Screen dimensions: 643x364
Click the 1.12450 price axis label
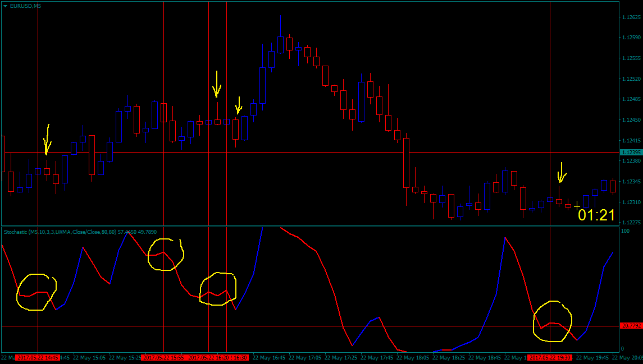click(632, 120)
